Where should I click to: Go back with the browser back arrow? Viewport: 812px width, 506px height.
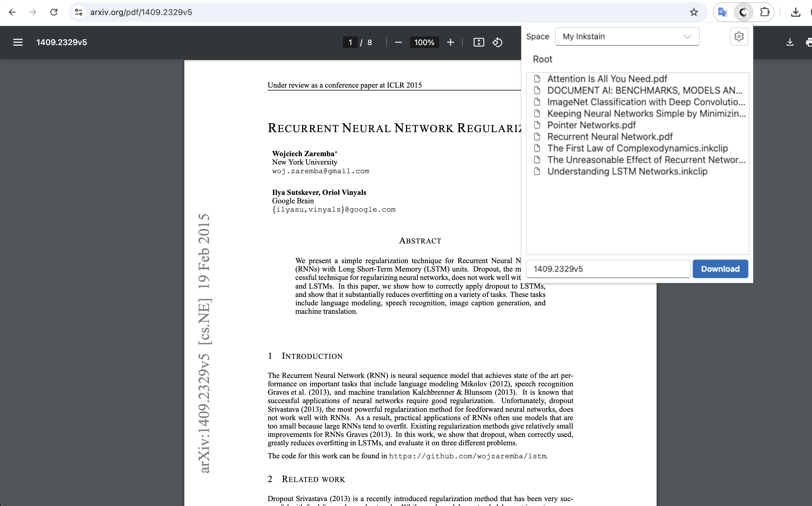click(x=12, y=12)
